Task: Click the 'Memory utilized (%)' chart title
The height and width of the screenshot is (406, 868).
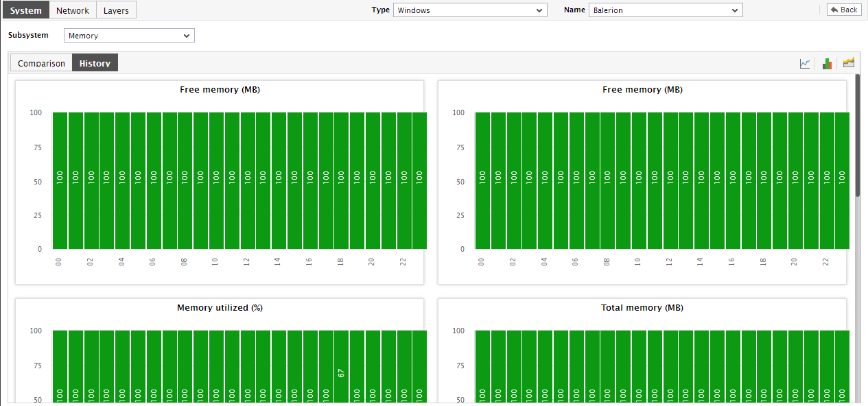Action: pos(220,308)
